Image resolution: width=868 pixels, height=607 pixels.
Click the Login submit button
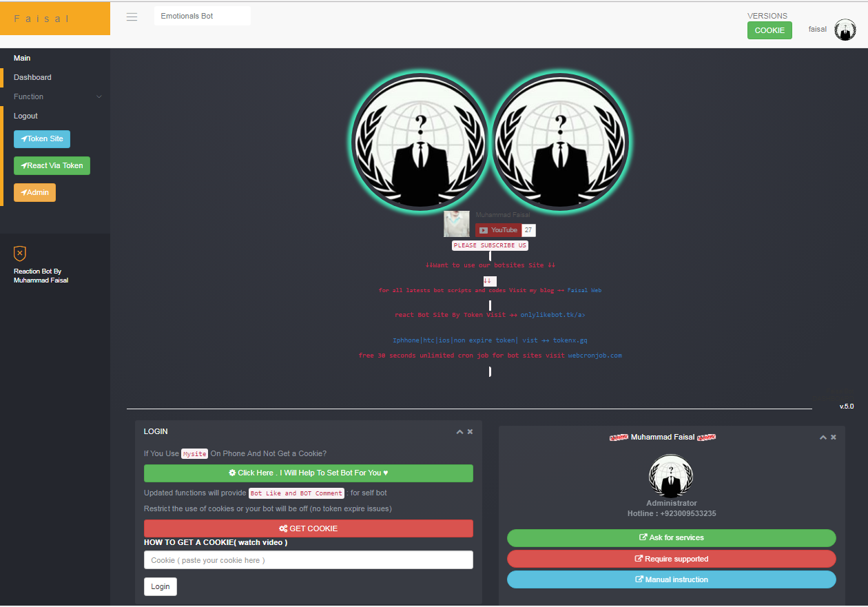point(161,586)
